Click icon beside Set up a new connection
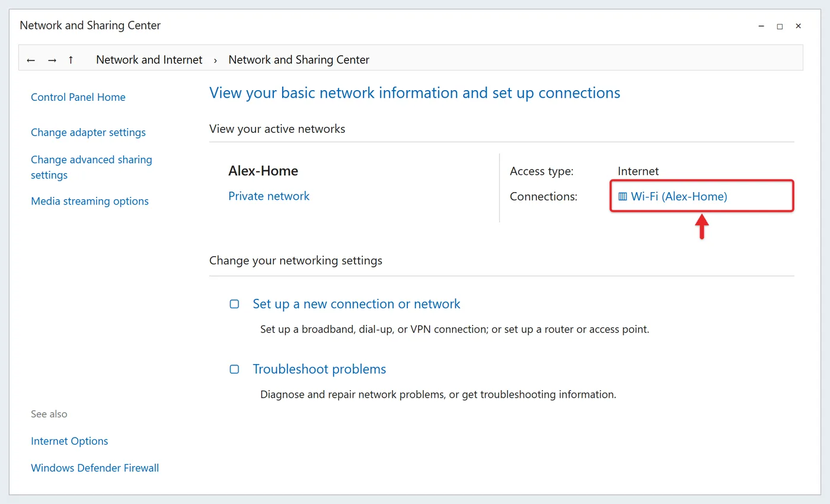The height and width of the screenshot is (504, 830). [x=234, y=304]
